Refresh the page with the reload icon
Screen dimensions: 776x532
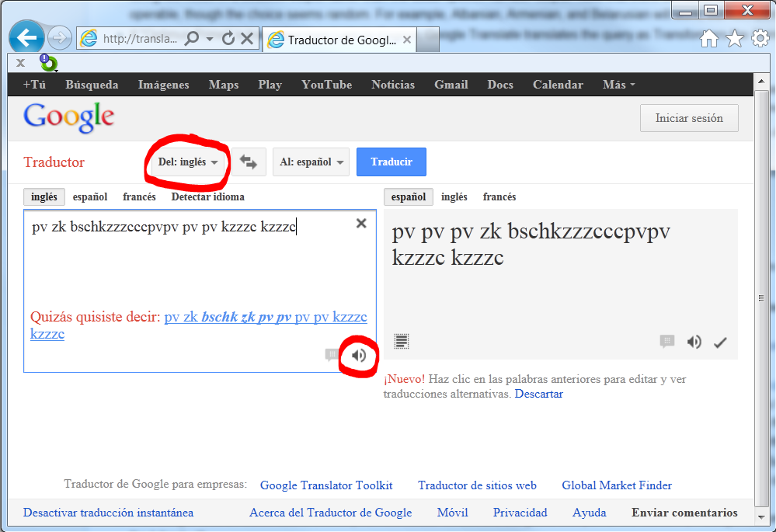click(228, 38)
